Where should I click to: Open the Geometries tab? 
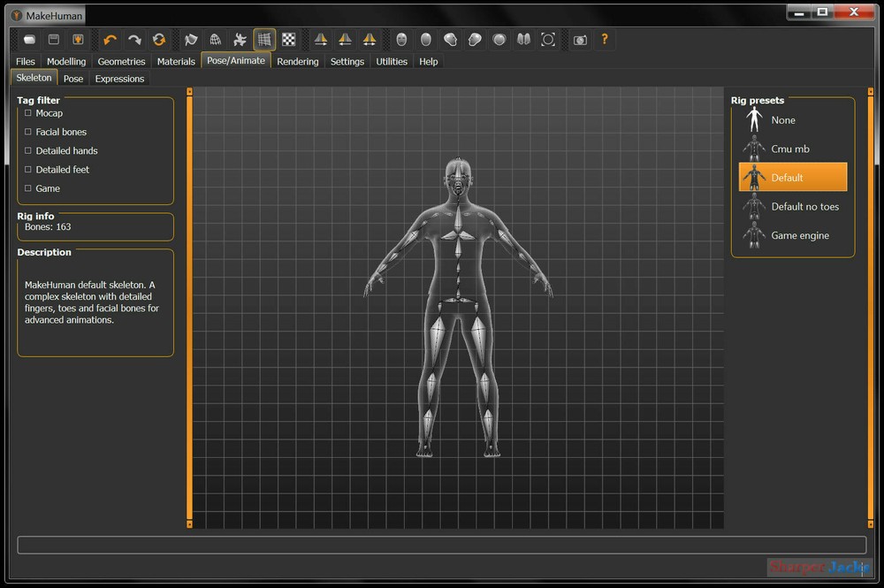tap(121, 61)
